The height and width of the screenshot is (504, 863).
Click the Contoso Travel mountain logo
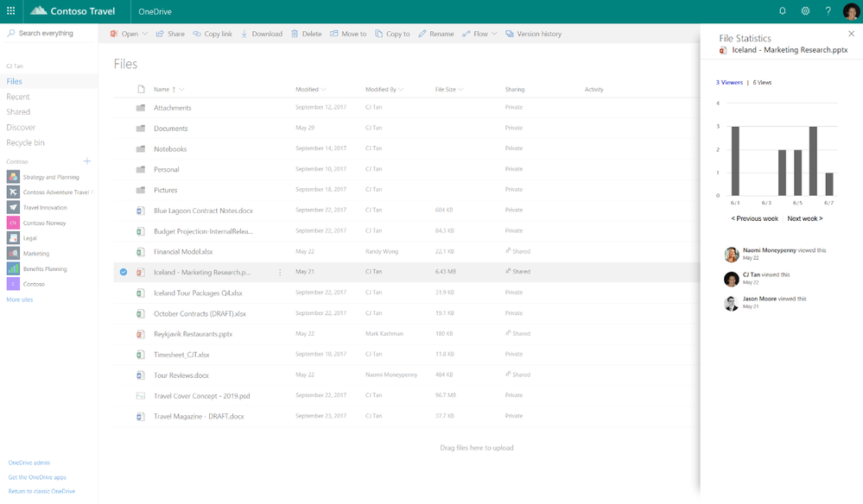point(38,10)
